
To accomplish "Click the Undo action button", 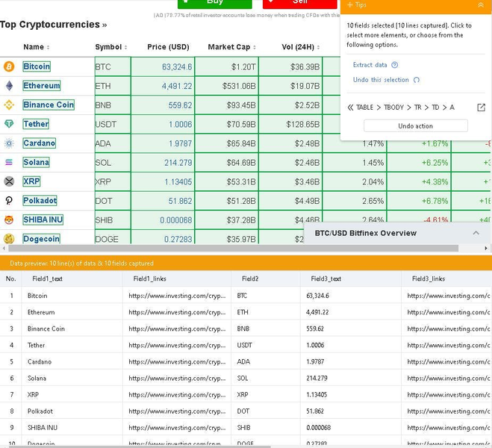I will (415, 125).
